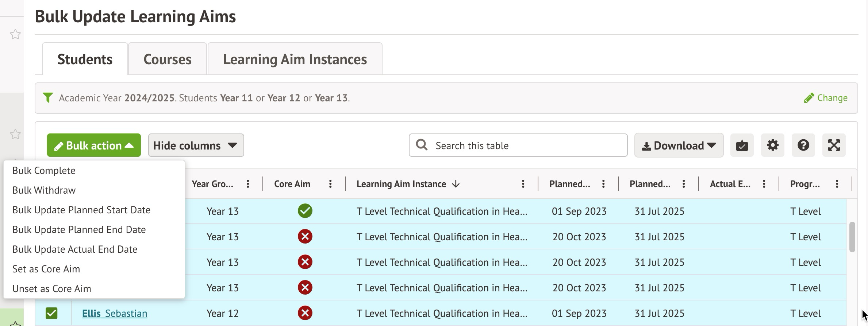
Task: Collapse the Bulk action dropdown
Action: (x=94, y=145)
